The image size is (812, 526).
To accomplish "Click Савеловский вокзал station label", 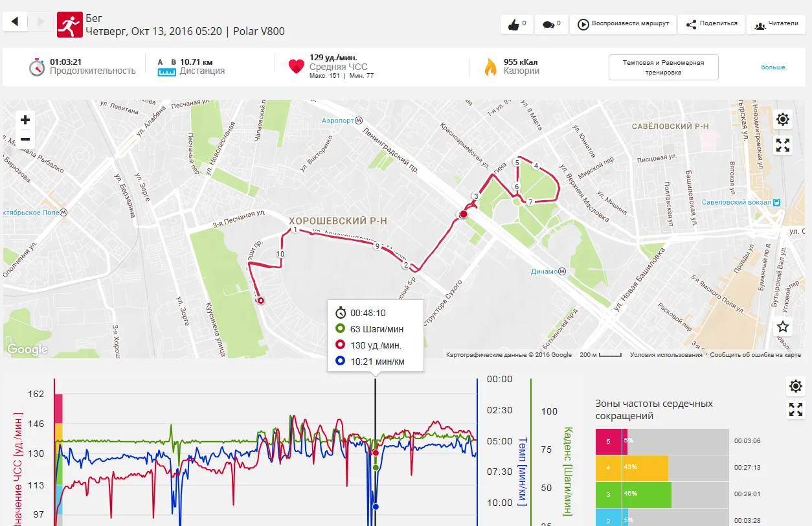I will (x=736, y=202).
